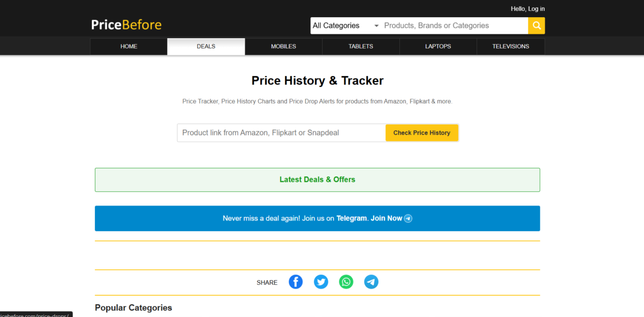Open the All Categories dropdown
Screen dimensions: 644x317
346,25
